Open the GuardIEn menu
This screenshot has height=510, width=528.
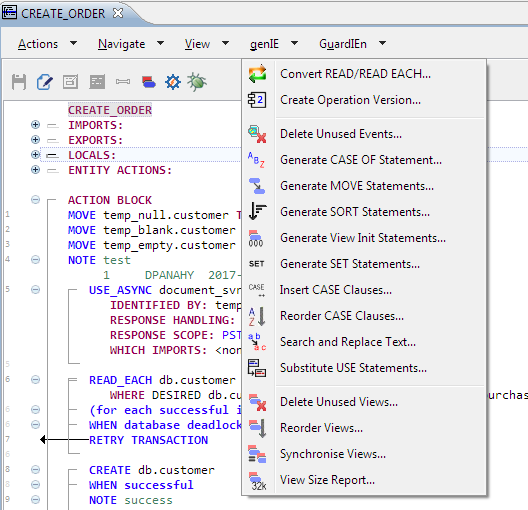click(343, 44)
